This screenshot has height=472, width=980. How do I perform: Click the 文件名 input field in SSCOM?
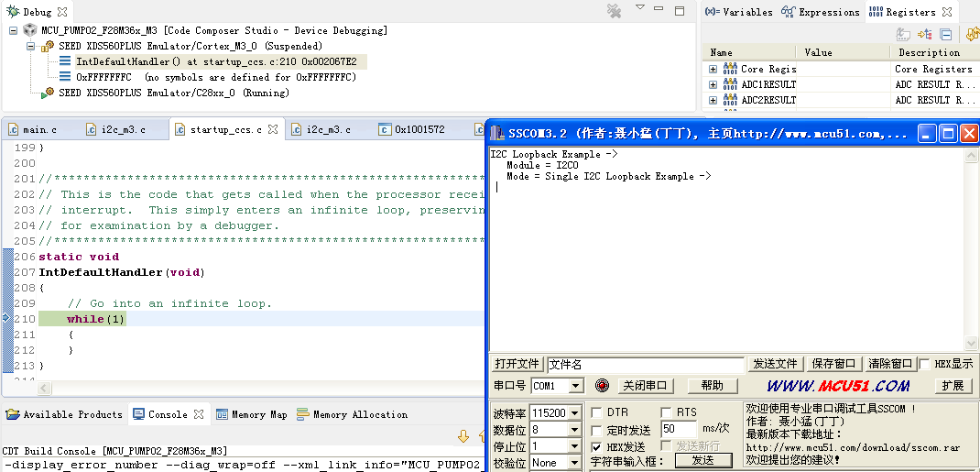coord(646,365)
